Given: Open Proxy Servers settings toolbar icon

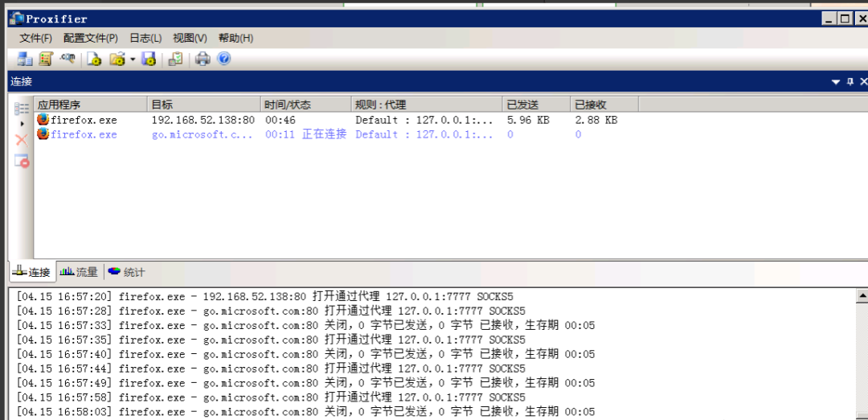Looking at the screenshot, I should click(x=24, y=59).
